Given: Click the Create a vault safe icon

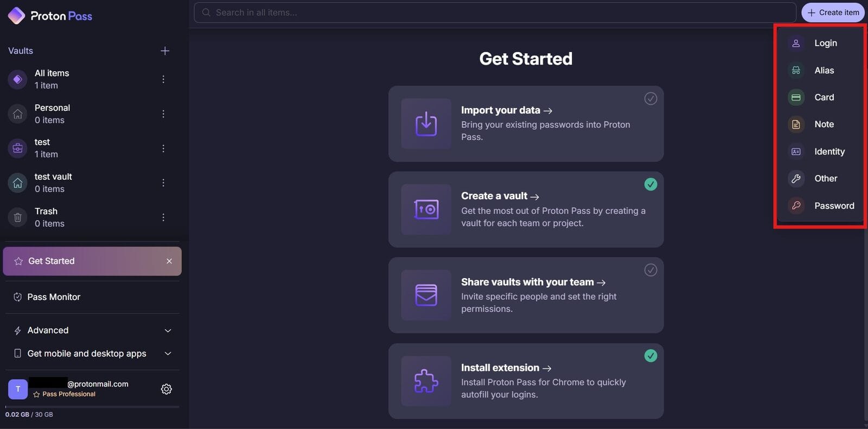Looking at the screenshot, I should coord(426,210).
